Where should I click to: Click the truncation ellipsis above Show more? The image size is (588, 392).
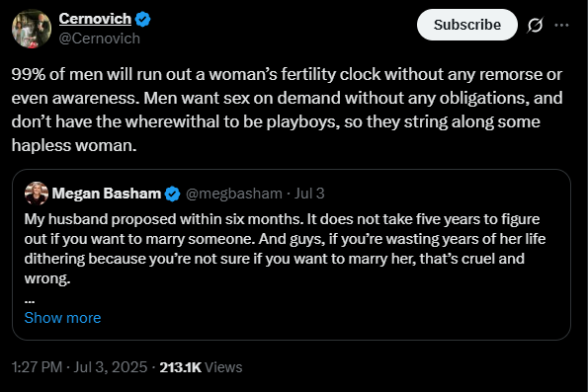30,300
